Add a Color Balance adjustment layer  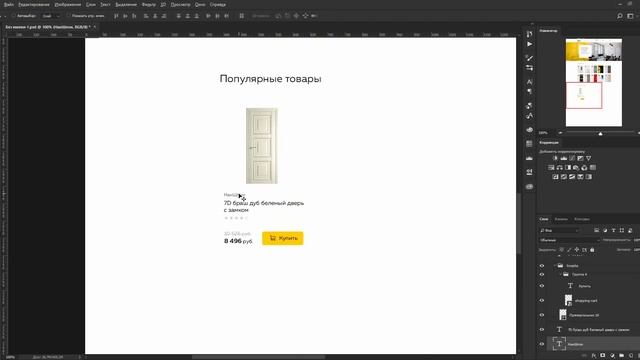pyautogui.click(x=560, y=168)
